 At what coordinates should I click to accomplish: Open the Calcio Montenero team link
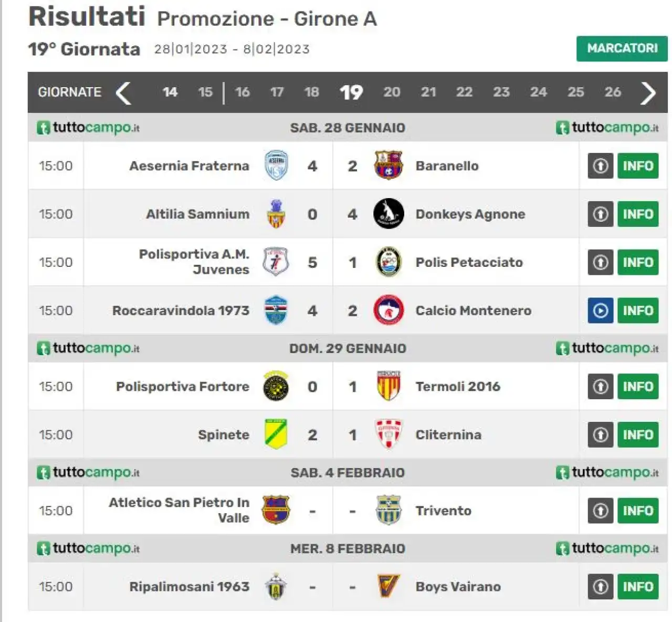[x=473, y=310]
